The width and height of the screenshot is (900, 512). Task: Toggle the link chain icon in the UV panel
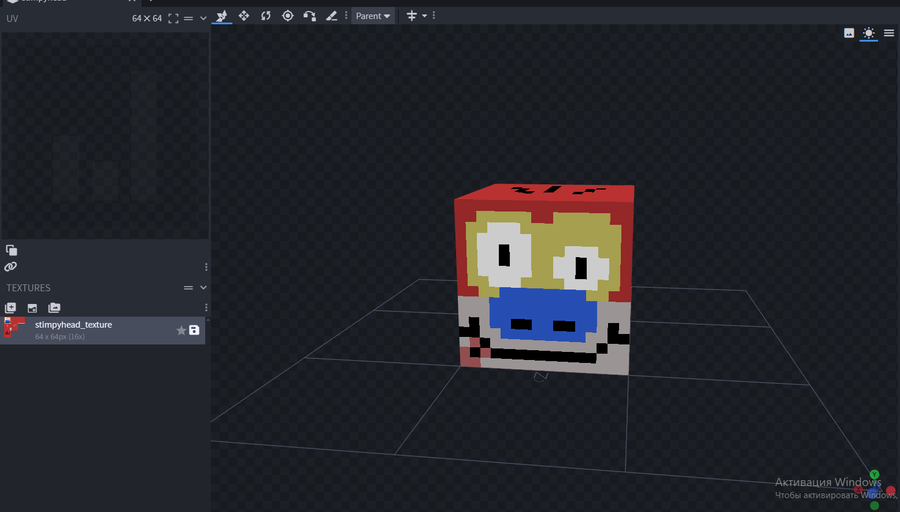click(11, 266)
